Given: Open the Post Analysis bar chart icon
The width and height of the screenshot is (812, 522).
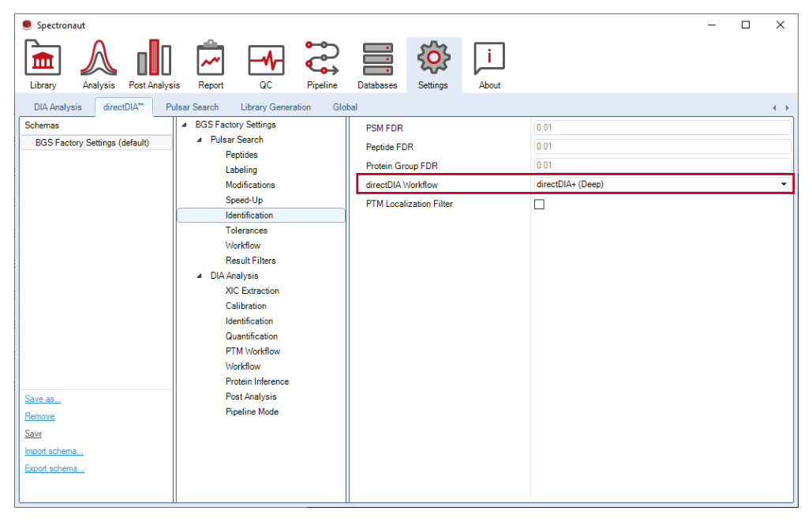Looking at the screenshot, I should click(x=154, y=58).
